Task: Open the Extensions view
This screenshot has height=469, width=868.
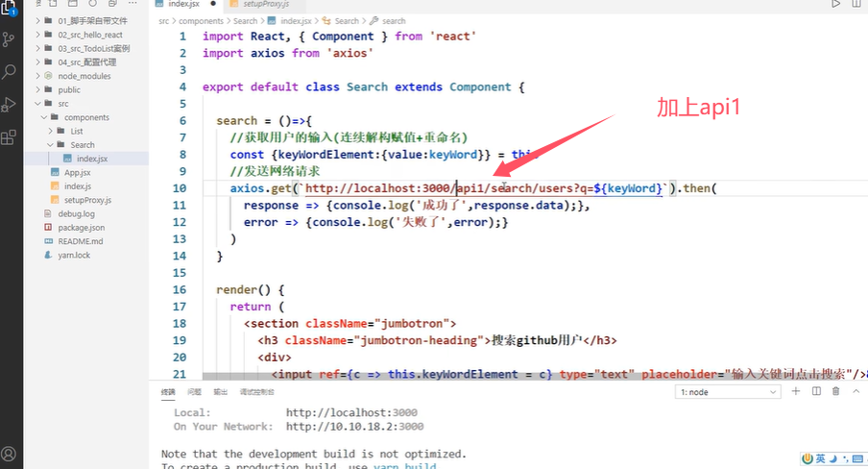Action: [x=9, y=136]
